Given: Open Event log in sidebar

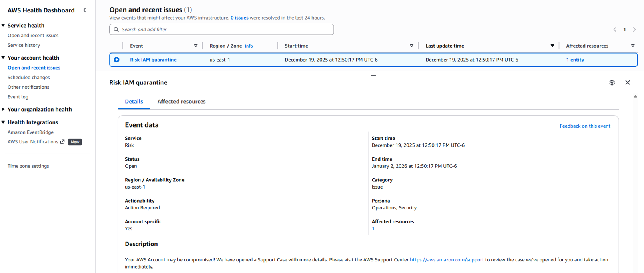Looking at the screenshot, I should click(x=18, y=97).
